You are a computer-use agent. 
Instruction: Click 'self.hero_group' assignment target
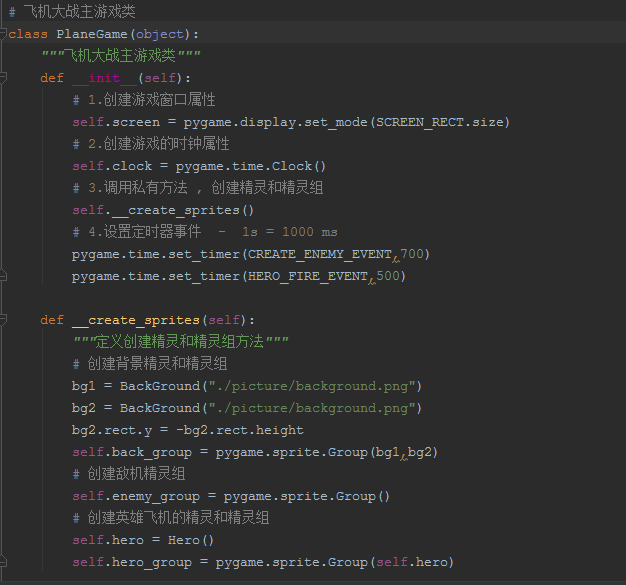(132, 562)
